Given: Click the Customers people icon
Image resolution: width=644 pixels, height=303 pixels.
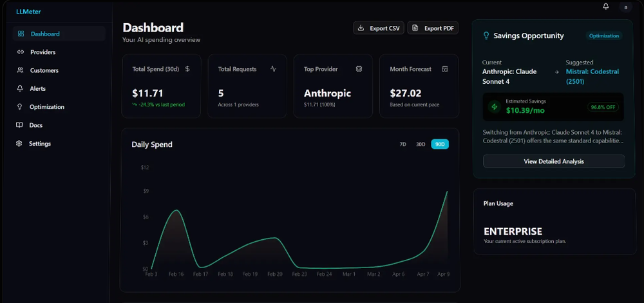Looking at the screenshot, I should [20, 70].
